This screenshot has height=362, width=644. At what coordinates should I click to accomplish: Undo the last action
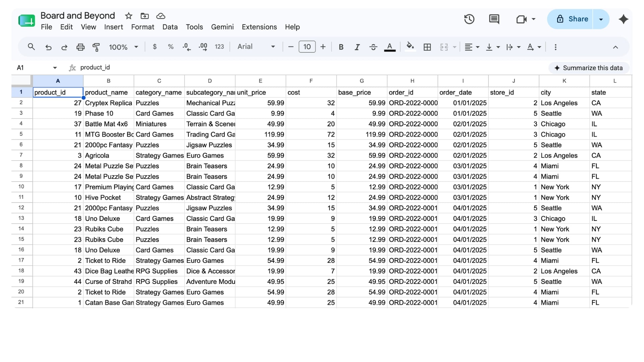click(x=48, y=47)
